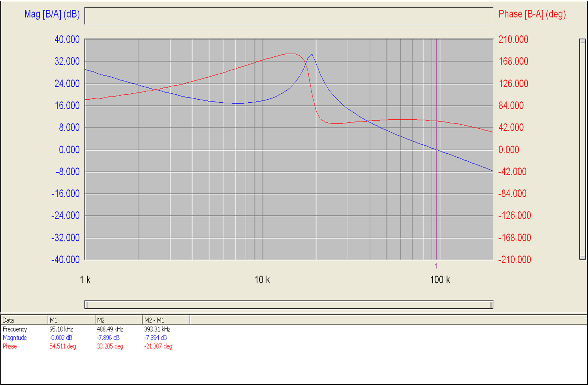The width and height of the screenshot is (588, 385).
Task: Click the M1 frequency value 95.18 kHz
Action: coord(61,329)
